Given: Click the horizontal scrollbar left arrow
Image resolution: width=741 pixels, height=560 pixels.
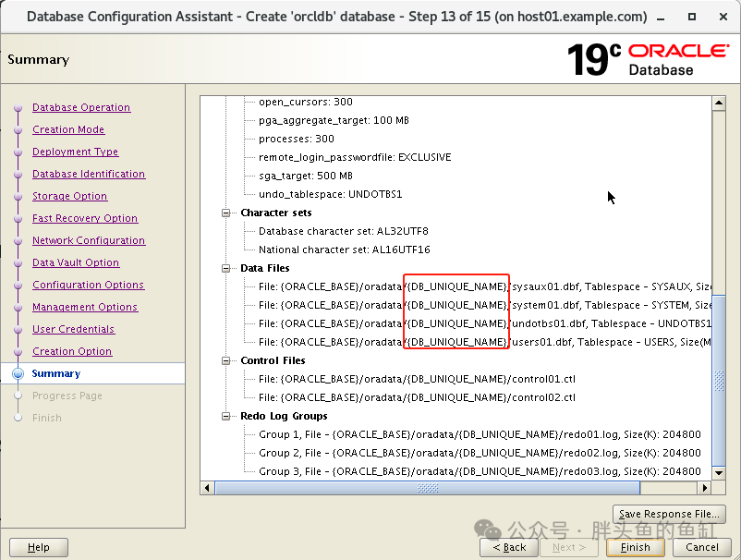Looking at the screenshot, I should pos(207,488).
